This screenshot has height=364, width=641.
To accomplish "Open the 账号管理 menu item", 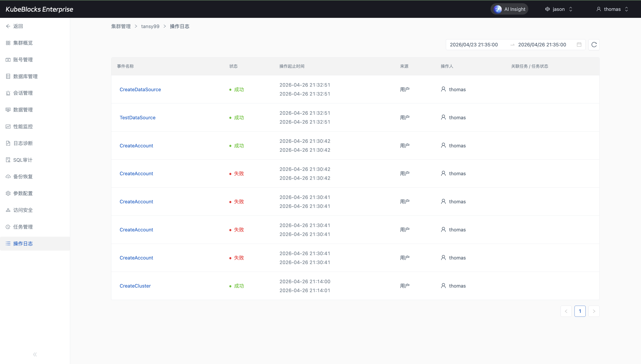I will (23, 60).
